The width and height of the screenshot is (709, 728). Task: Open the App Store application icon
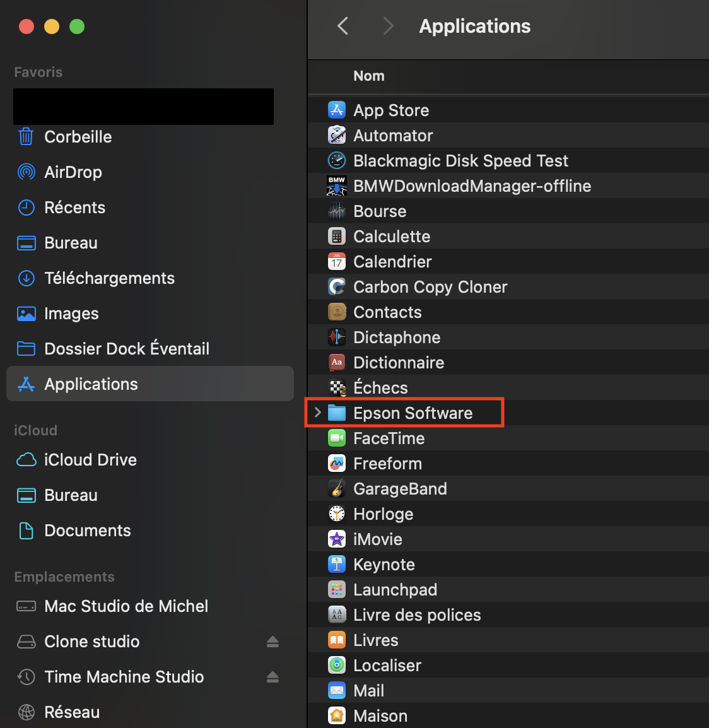click(337, 110)
